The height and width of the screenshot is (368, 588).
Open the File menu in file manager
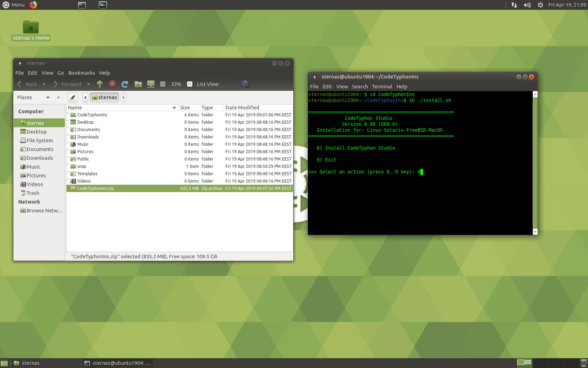click(x=20, y=73)
